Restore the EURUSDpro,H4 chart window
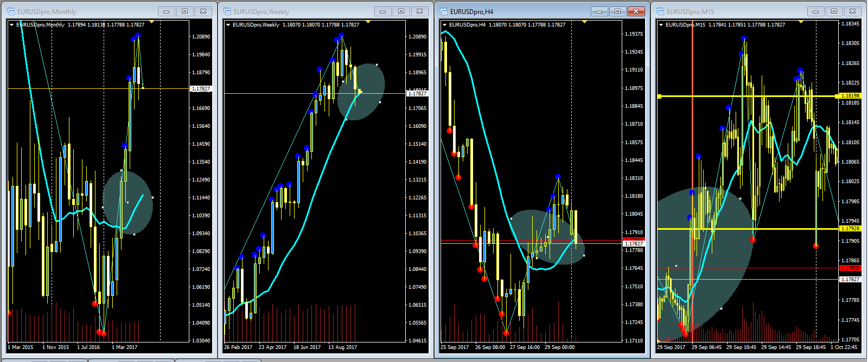 pyautogui.click(x=617, y=11)
